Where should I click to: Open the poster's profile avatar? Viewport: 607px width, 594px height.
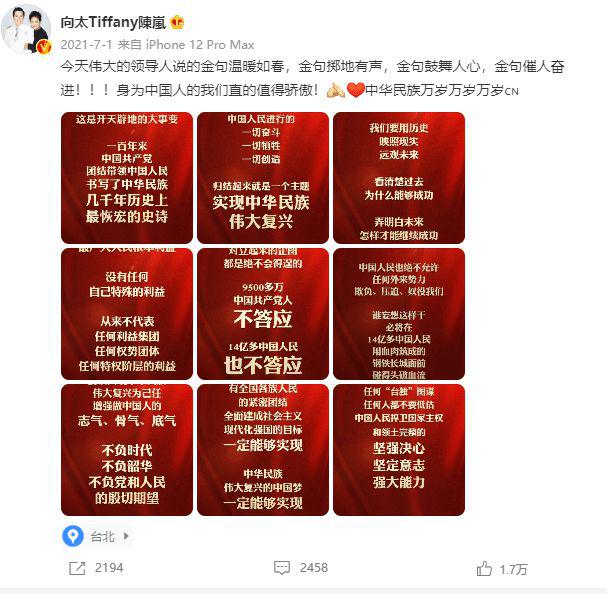26,29
